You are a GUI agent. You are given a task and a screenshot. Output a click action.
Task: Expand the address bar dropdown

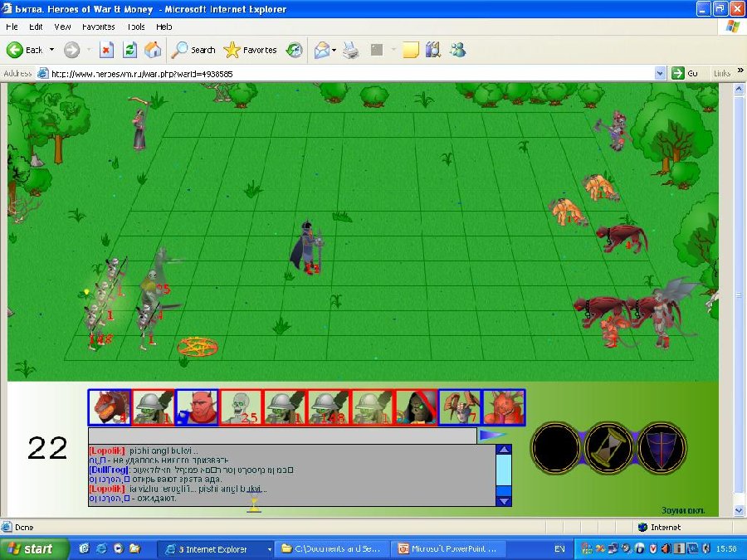660,73
